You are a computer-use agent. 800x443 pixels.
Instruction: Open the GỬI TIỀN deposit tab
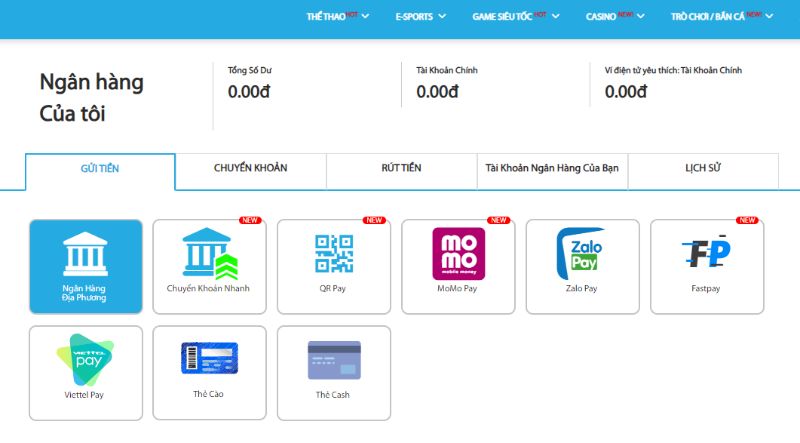point(100,172)
